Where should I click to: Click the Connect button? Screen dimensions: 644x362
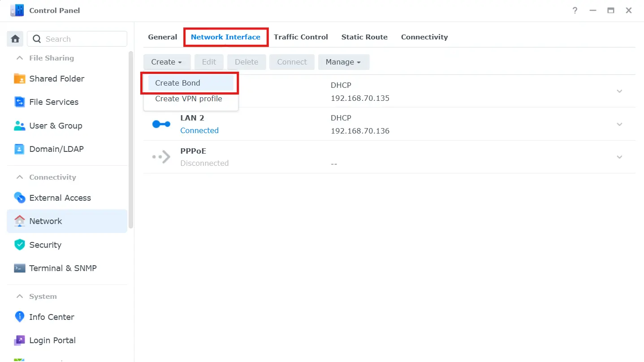pyautogui.click(x=292, y=62)
